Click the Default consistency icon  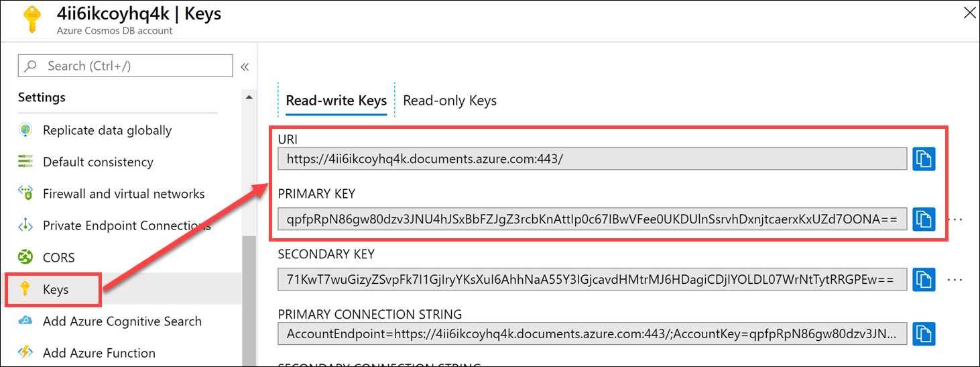[x=25, y=162]
